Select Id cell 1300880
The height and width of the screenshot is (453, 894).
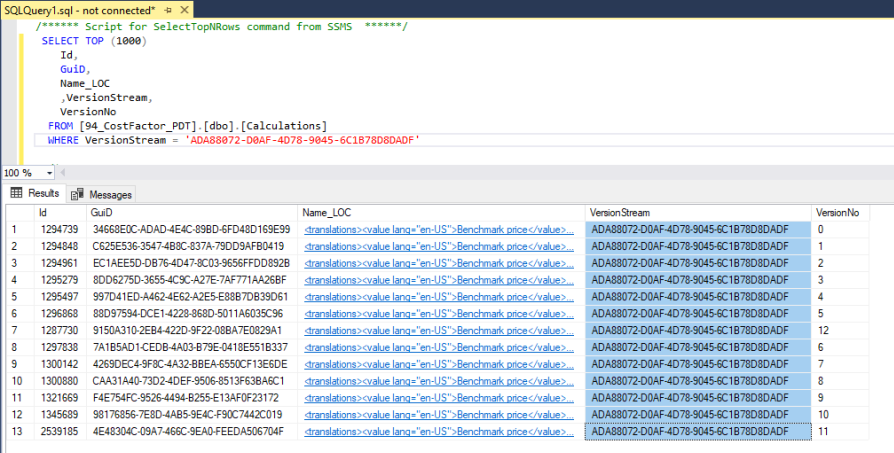[x=60, y=381]
